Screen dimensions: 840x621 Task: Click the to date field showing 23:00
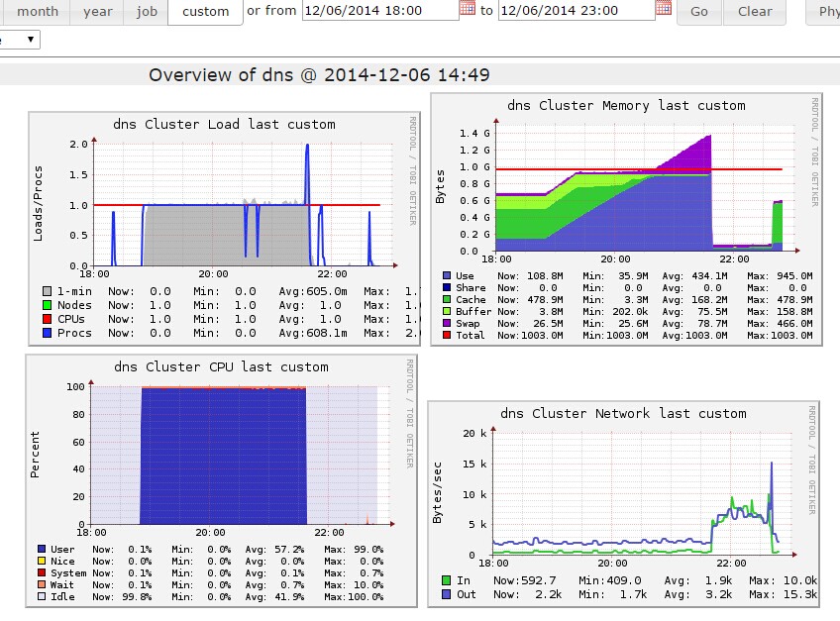click(x=575, y=11)
